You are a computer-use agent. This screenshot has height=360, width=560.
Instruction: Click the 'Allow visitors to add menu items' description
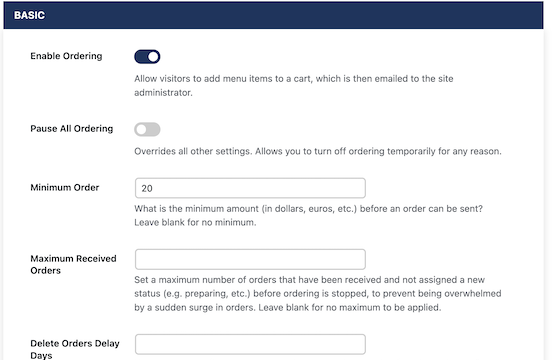click(294, 85)
